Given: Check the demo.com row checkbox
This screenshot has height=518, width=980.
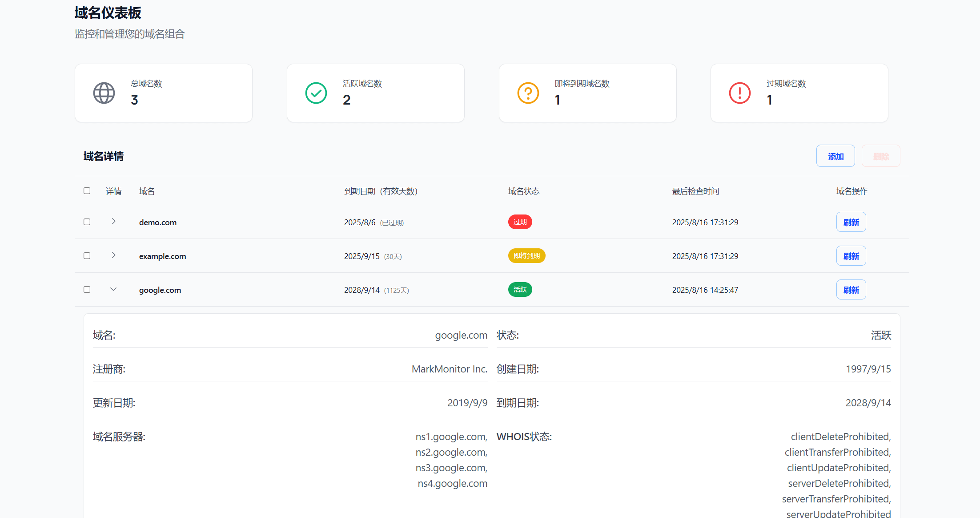Looking at the screenshot, I should coord(87,222).
